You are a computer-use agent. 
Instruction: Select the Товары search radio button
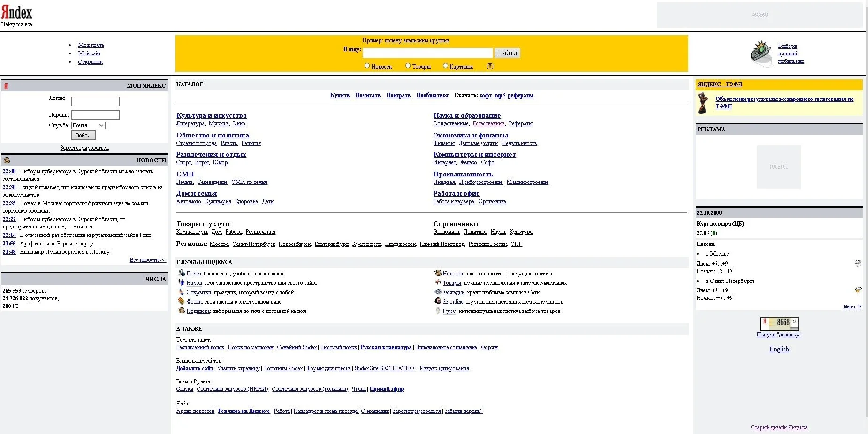(x=408, y=66)
